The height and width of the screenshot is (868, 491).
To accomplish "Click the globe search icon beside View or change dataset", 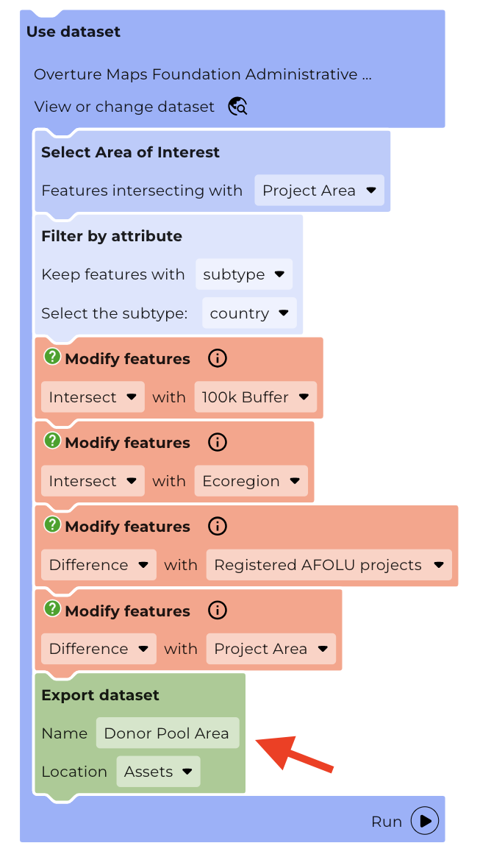I will pyautogui.click(x=237, y=106).
